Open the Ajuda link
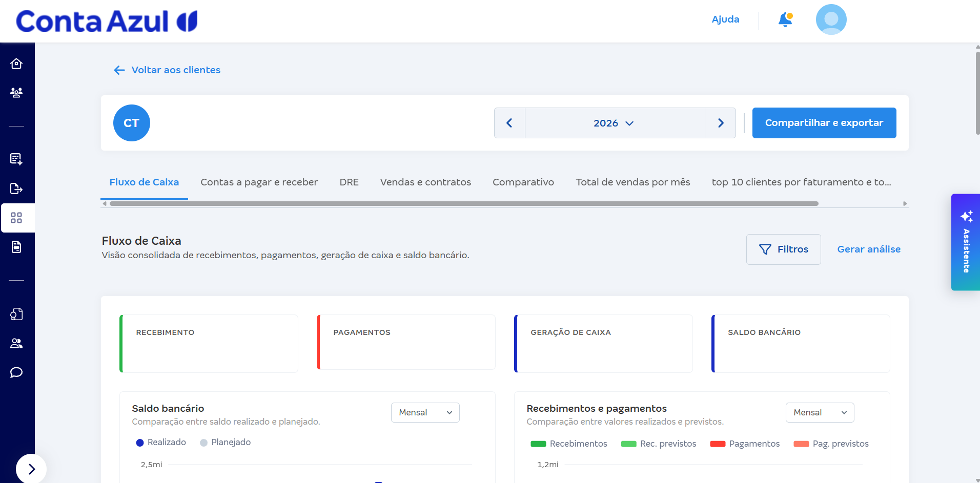The height and width of the screenshot is (483, 980). pos(725,19)
